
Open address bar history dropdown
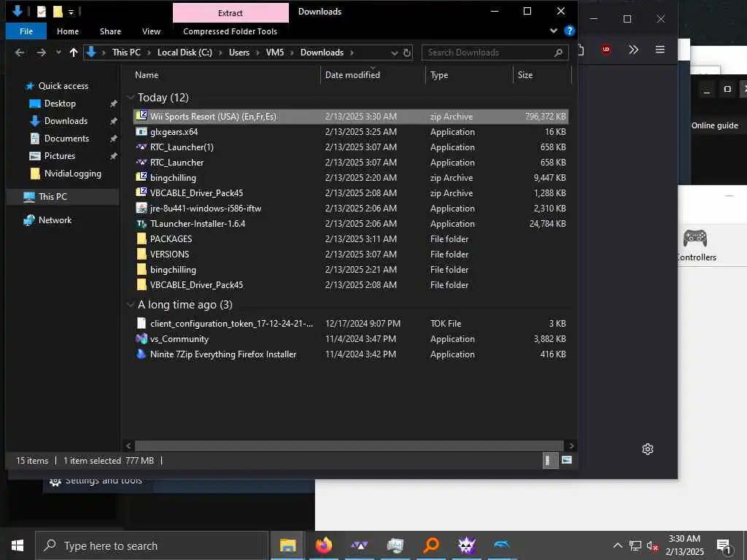(x=395, y=52)
